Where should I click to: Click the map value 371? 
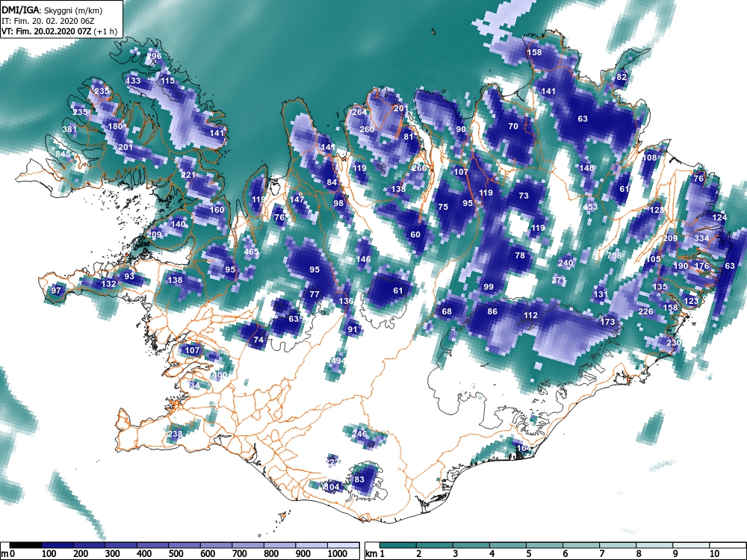[558, 281]
